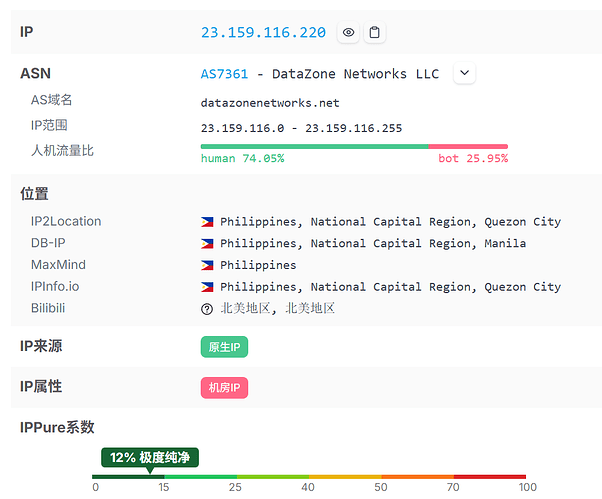Click IPInfo.io's Quezon City location text
The width and height of the screenshot is (602, 499).
point(390,287)
